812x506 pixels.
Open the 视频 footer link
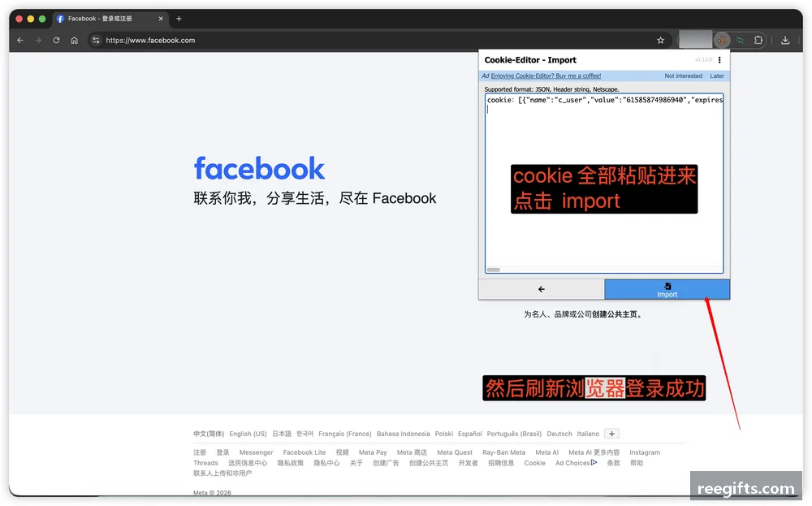point(343,452)
